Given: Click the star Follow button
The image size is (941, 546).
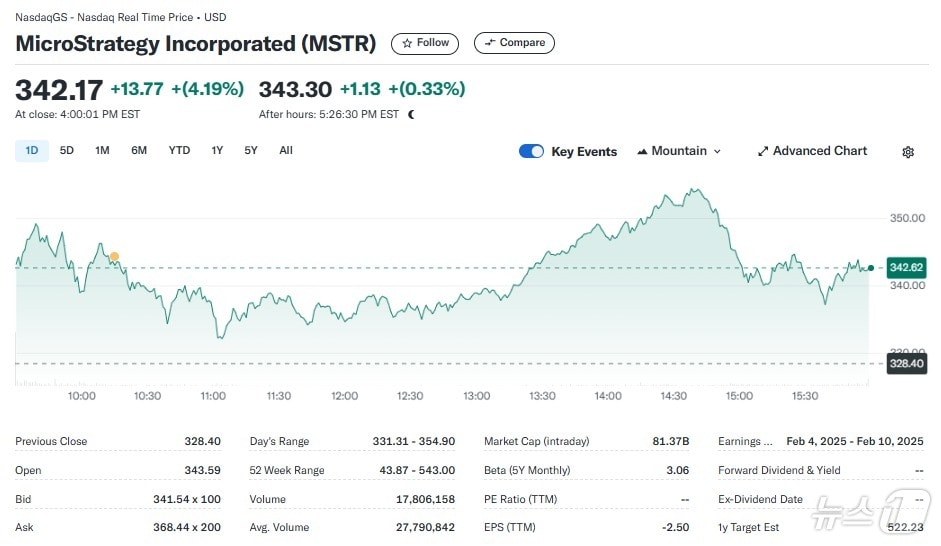Looking at the screenshot, I should [425, 43].
